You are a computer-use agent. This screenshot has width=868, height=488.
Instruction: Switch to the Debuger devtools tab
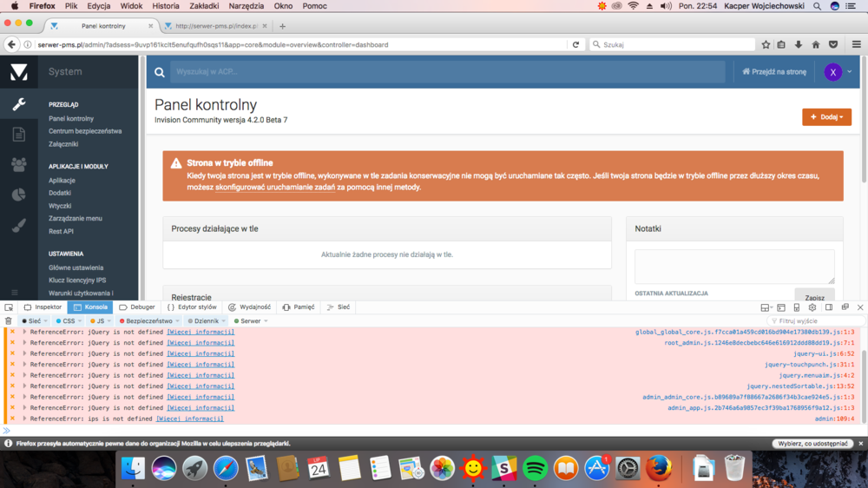(137, 307)
